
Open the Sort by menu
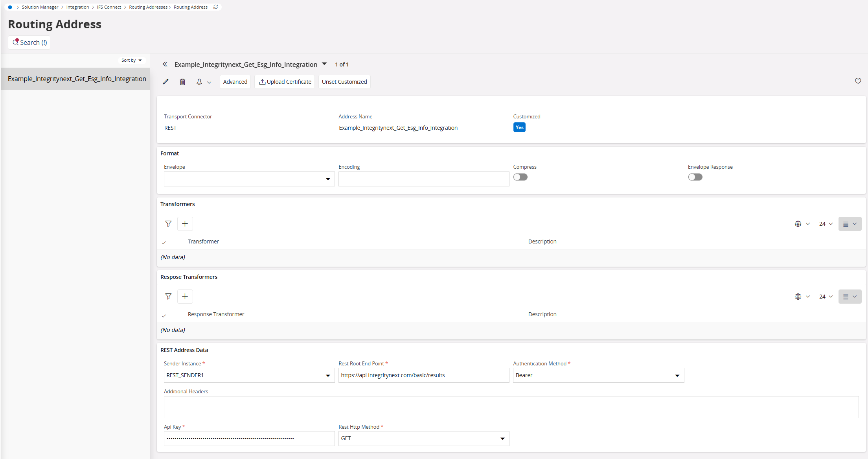(132, 60)
